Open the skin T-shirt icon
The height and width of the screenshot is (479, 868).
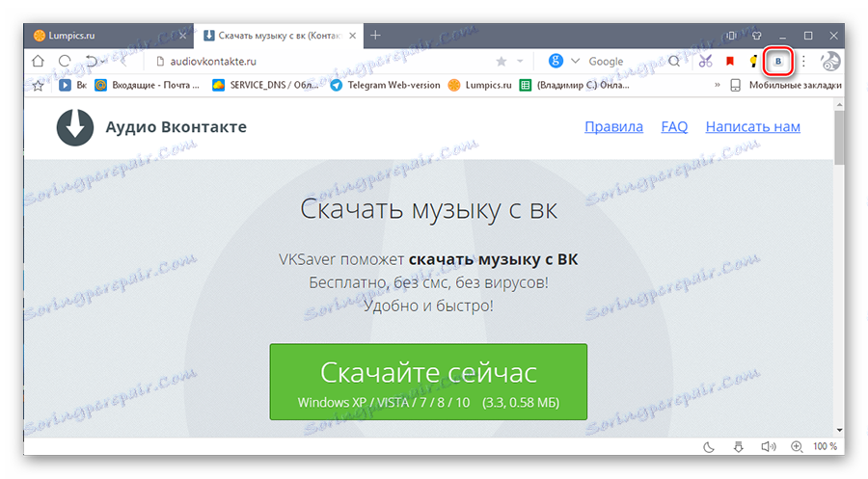757,36
